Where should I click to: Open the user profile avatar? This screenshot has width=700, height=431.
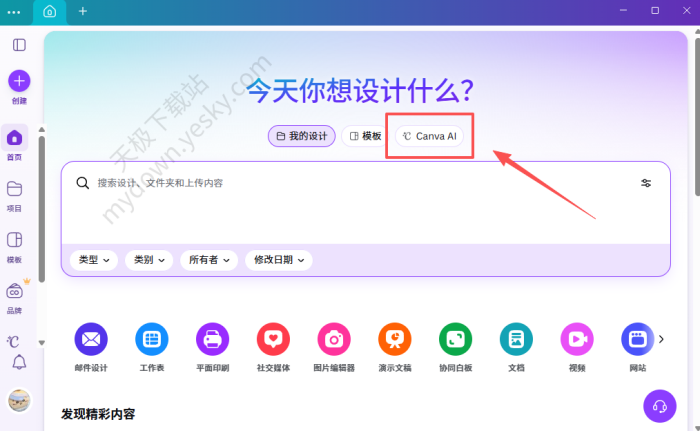click(x=19, y=400)
